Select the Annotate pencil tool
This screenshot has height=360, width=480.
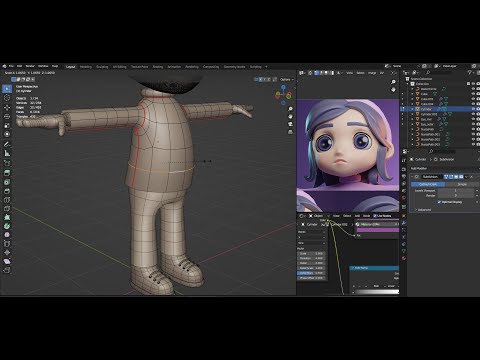[x=7, y=144]
